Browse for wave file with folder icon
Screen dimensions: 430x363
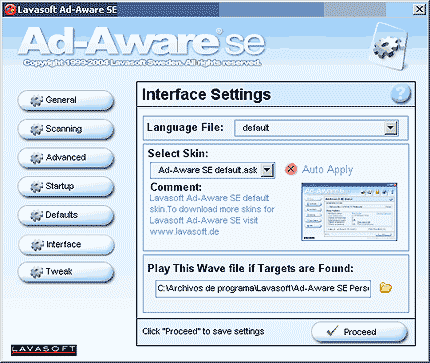coord(385,288)
